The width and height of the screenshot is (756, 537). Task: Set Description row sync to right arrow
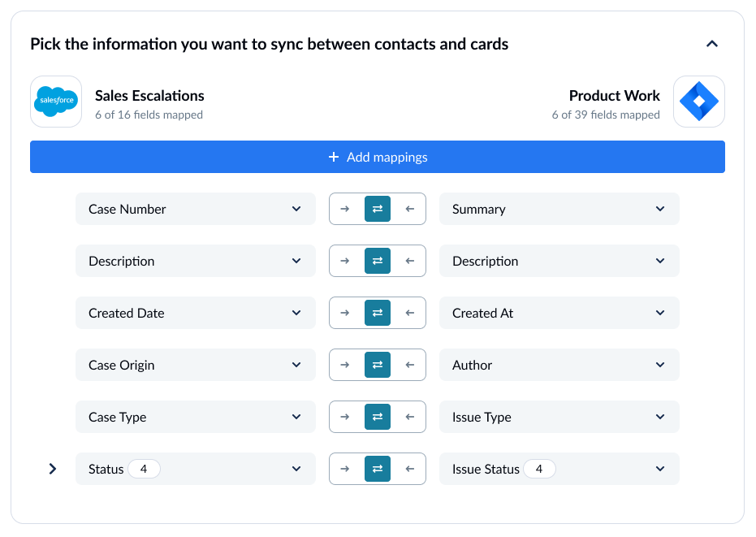345,261
